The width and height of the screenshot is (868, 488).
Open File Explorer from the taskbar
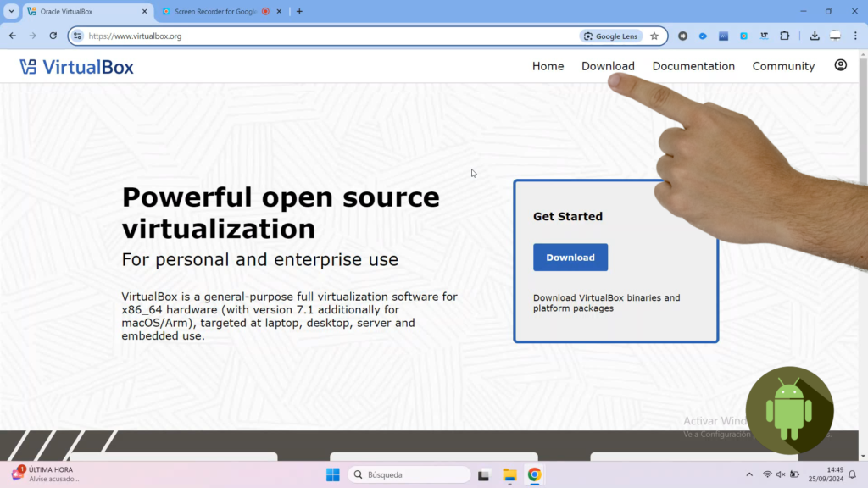pyautogui.click(x=509, y=474)
